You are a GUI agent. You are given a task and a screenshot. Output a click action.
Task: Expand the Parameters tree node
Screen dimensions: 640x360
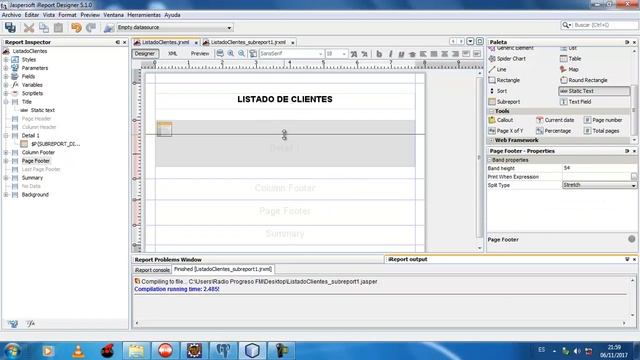click(6, 68)
